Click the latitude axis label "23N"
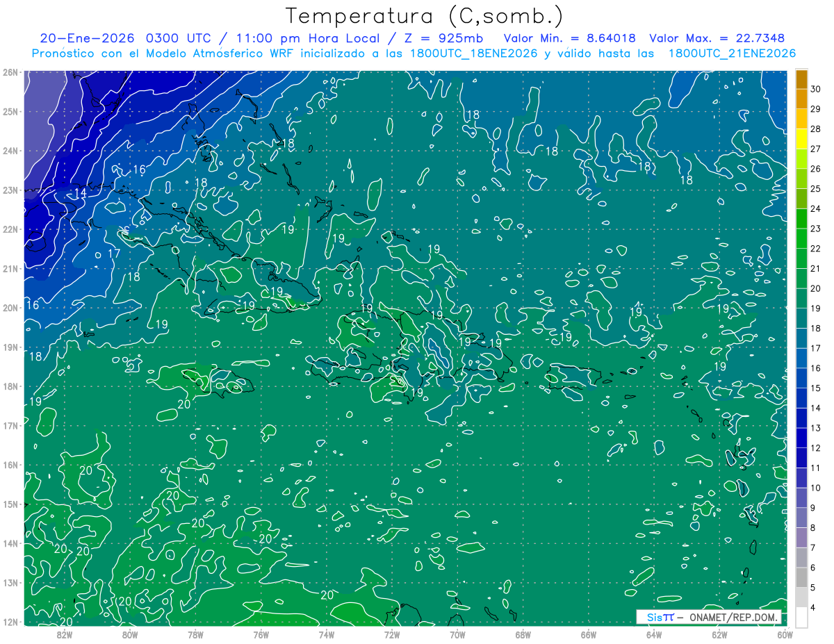The image size is (834, 644). click(10, 190)
